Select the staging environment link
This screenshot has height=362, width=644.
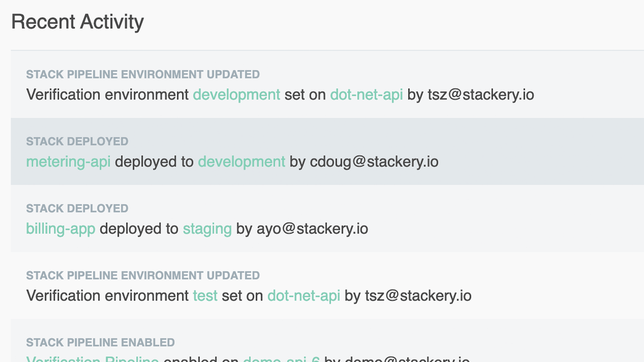coord(207,229)
